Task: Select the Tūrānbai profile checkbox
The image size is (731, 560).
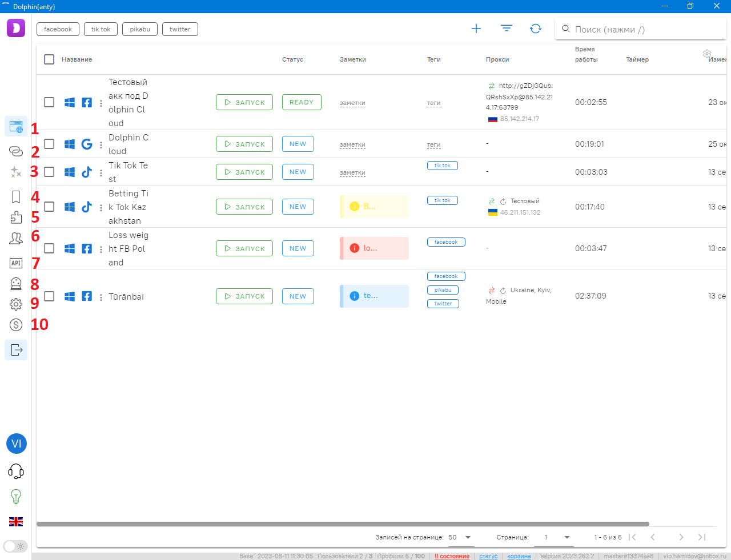Action: click(49, 296)
